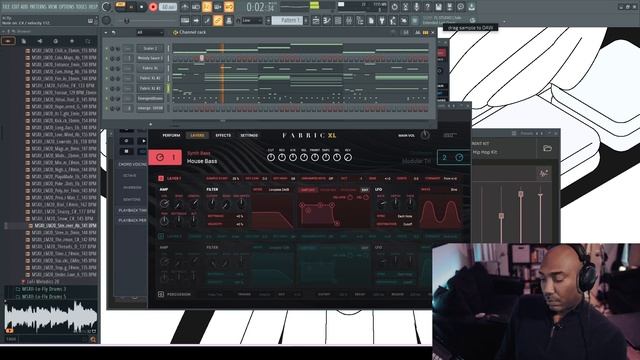Viewport: 640px width, 360px height.
Task: Click Layer 1 envelope EDIT button
Action: click(x=364, y=190)
